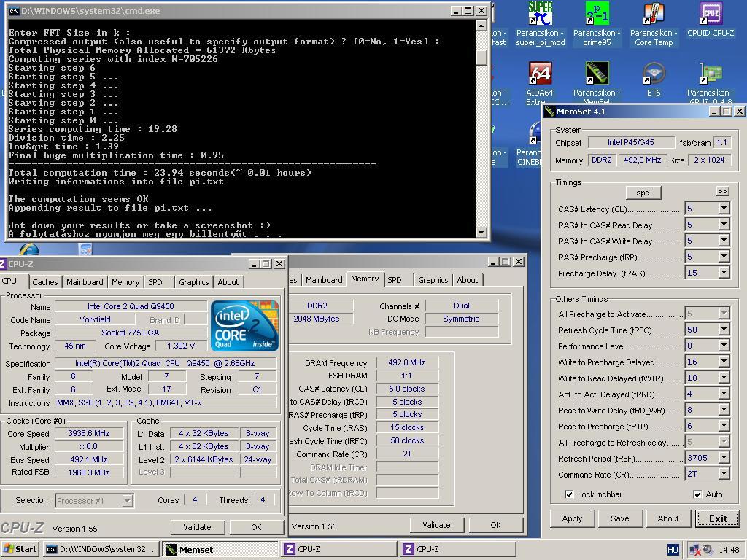This screenshot has width=747, height=560.
Task: Open Performance Level dropdown
Action: coord(724,346)
